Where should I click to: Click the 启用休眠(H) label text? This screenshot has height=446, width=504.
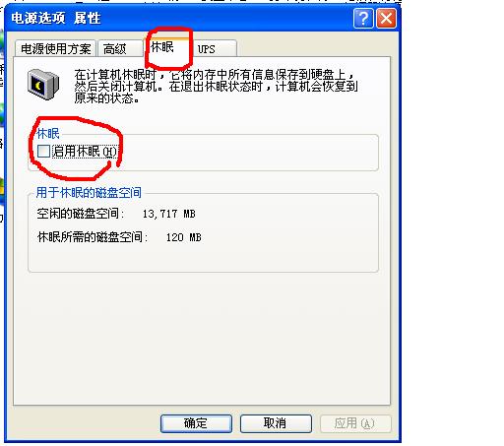click(85, 152)
